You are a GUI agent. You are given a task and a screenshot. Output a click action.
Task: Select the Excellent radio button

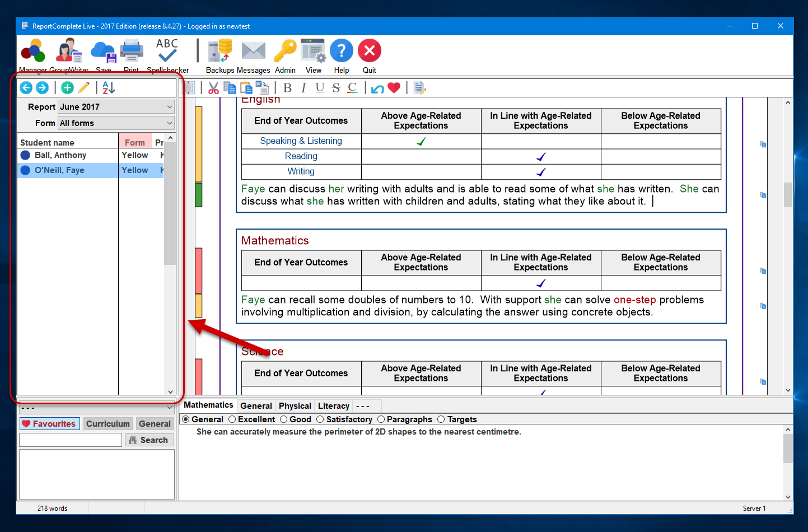pos(232,419)
